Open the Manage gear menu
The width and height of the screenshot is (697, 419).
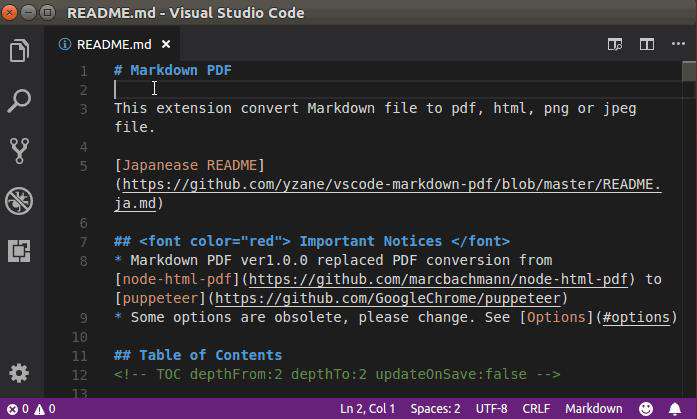pos(19,373)
